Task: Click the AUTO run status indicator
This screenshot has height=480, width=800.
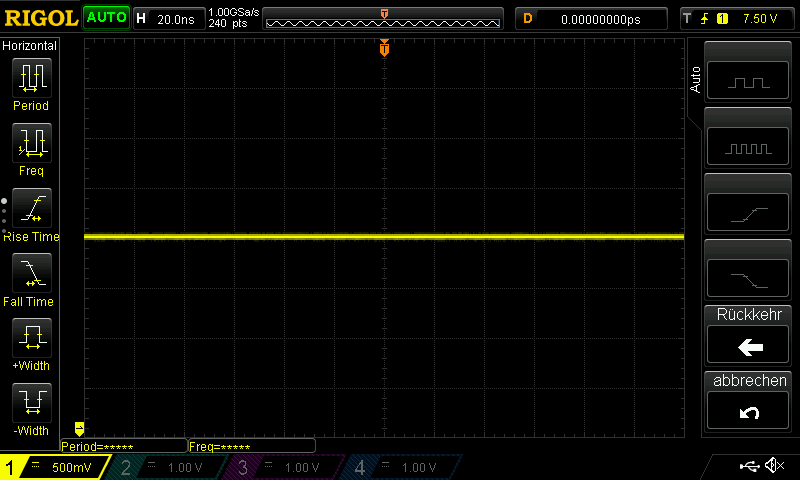Action: (106, 18)
